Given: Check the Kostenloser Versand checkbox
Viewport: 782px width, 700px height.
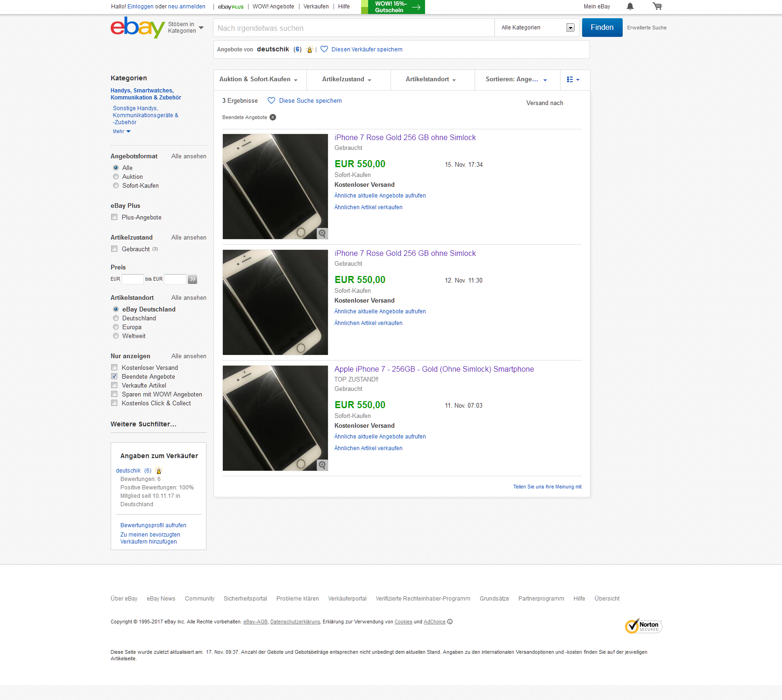Looking at the screenshot, I should pyautogui.click(x=114, y=367).
